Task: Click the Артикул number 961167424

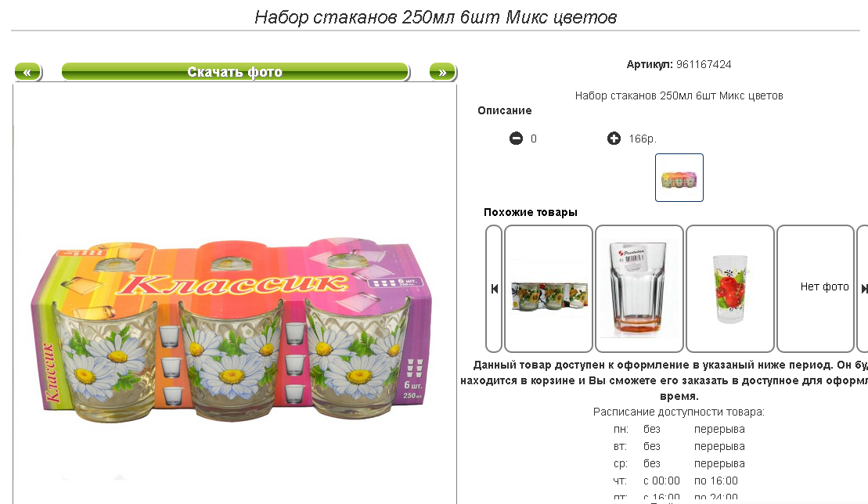Action: point(704,64)
